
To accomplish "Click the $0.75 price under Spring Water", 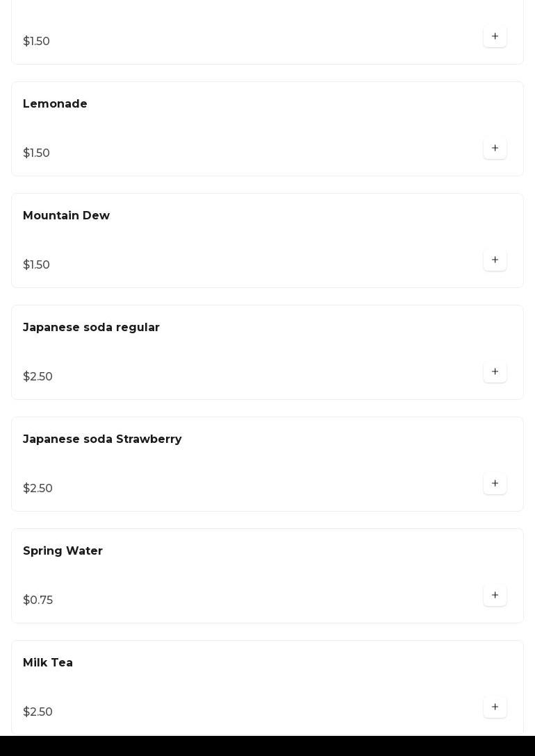I will [x=38, y=600].
